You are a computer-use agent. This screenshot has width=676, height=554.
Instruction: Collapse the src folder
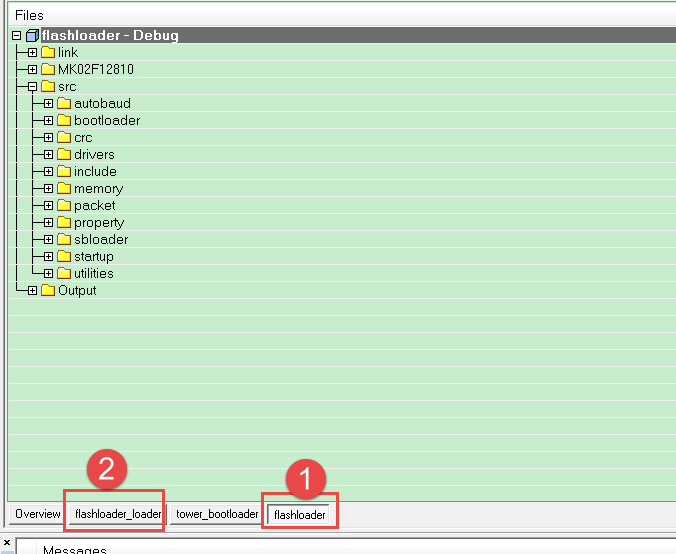32,87
